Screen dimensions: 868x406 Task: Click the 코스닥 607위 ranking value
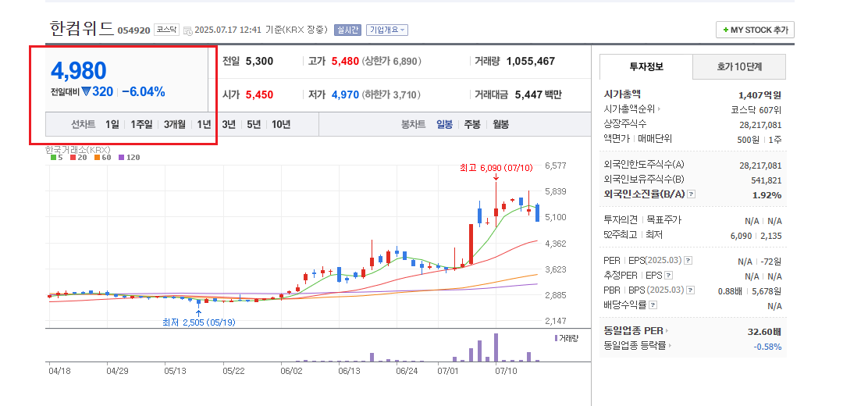756,109
